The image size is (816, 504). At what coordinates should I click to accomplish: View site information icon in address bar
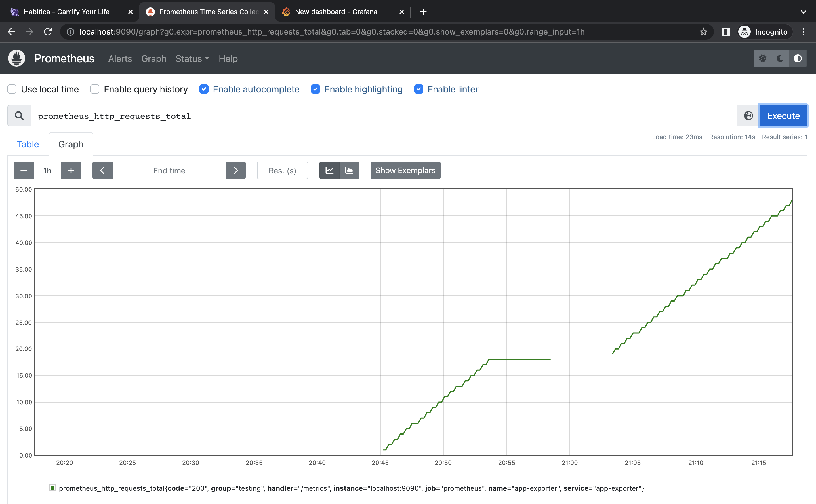point(70,32)
